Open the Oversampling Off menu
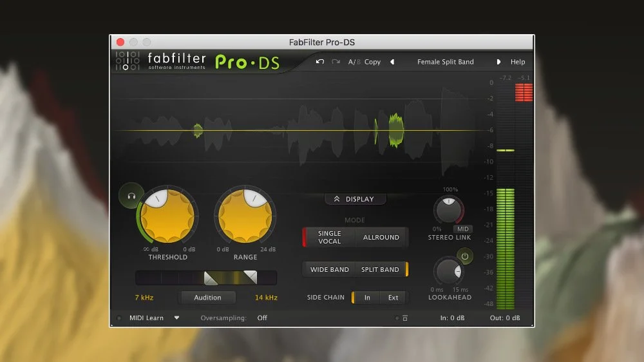This screenshot has width=644, height=362. tap(262, 318)
